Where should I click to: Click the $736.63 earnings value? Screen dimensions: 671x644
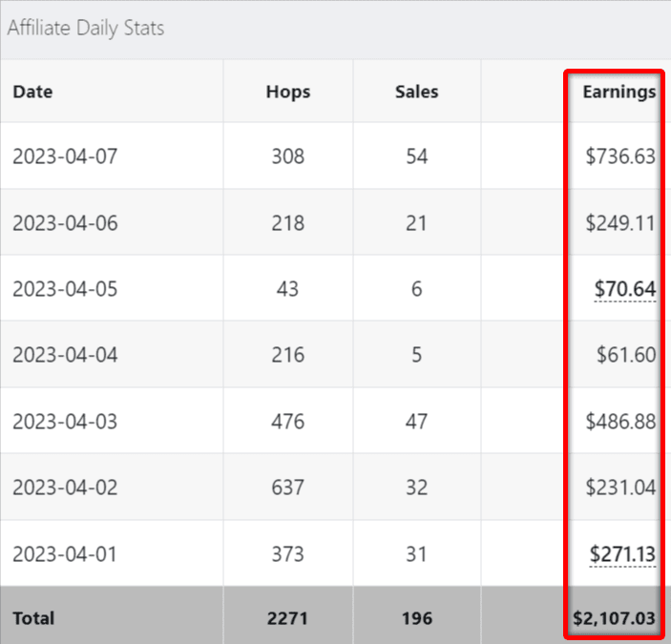(x=620, y=156)
